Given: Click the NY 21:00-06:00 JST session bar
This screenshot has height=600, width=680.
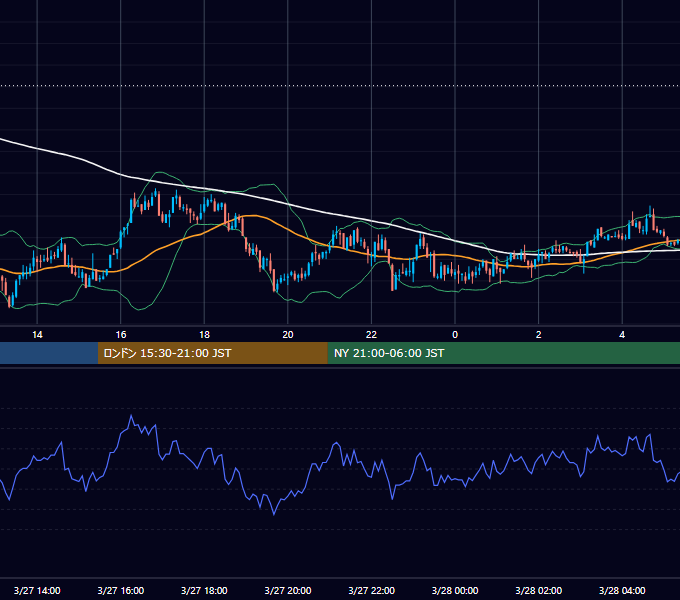Looking at the screenshot, I should click(x=503, y=353).
